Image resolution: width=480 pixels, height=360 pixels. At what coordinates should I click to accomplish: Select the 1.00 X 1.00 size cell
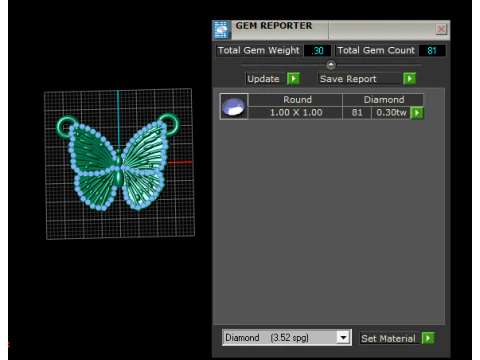pos(295,113)
